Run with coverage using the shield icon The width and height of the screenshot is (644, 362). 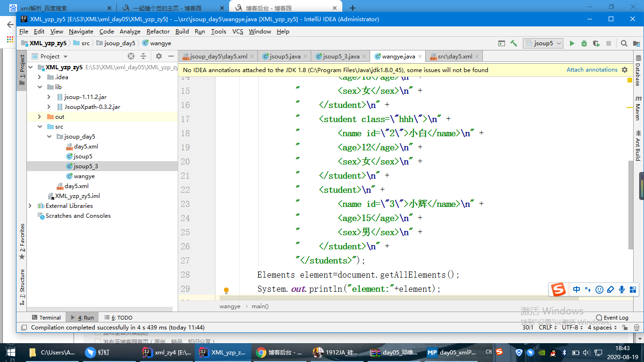tap(596, 43)
